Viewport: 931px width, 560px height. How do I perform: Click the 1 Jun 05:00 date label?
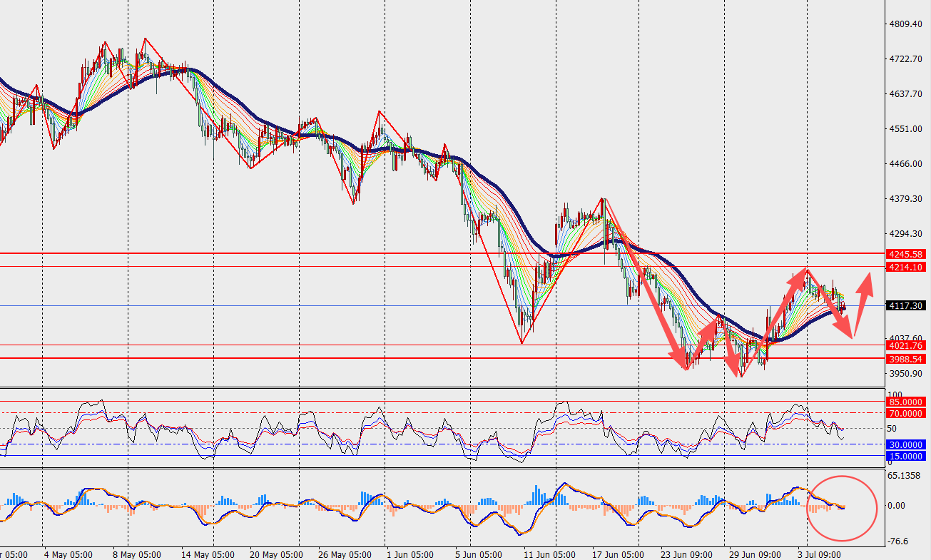click(x=410, y=554)
